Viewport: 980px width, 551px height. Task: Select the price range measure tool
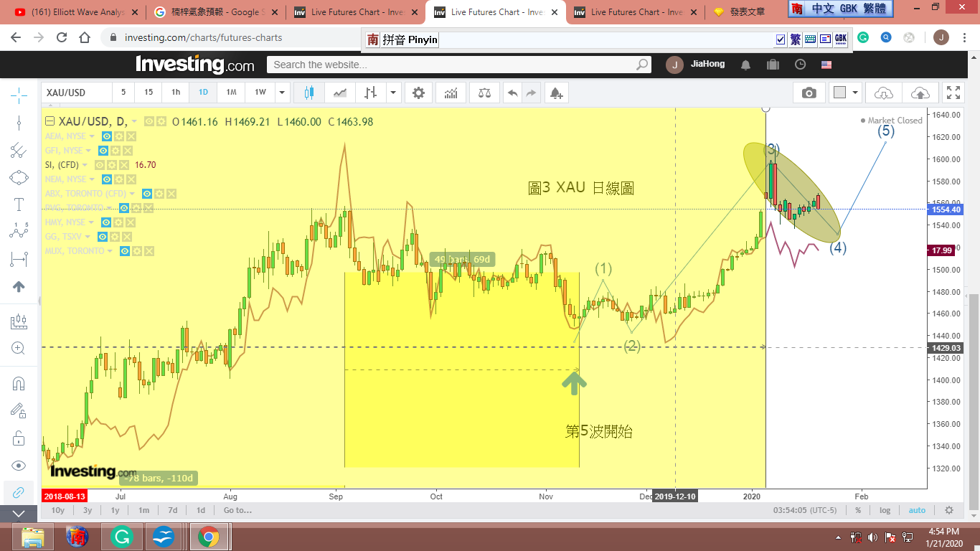click(x=19, y=259)
